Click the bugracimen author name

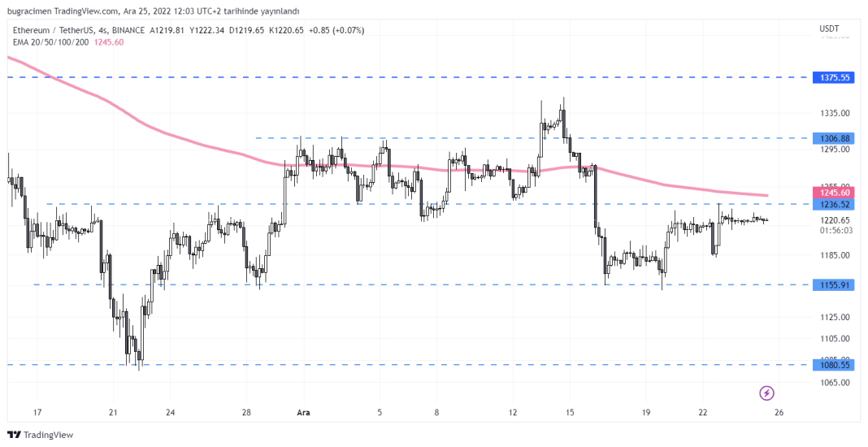click(28, 11)
